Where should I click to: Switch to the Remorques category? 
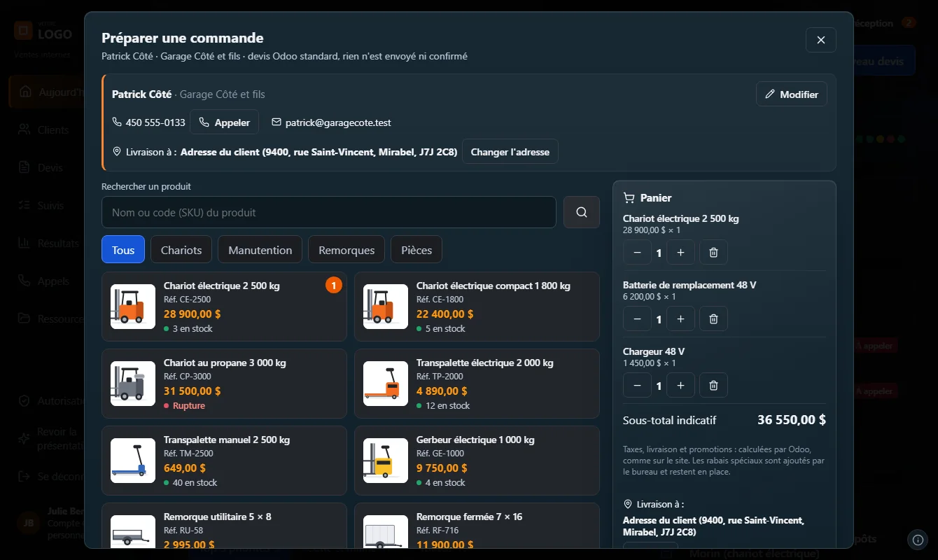346,250
